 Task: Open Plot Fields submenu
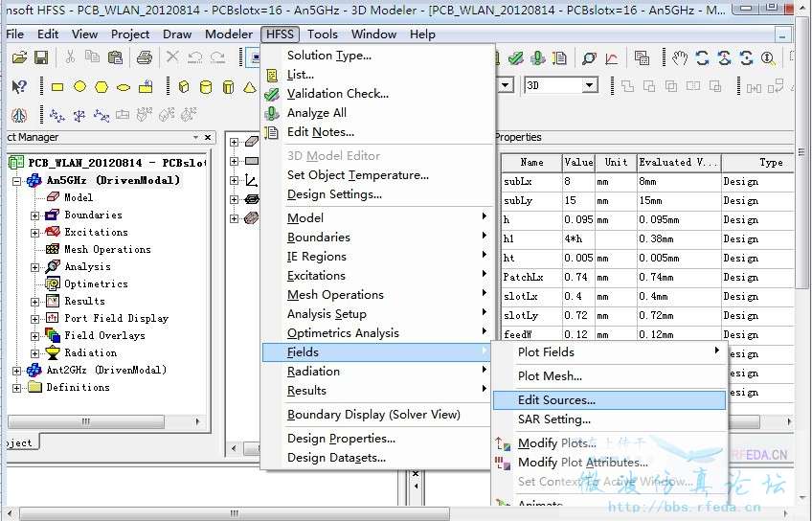click(x=610, y=352)
